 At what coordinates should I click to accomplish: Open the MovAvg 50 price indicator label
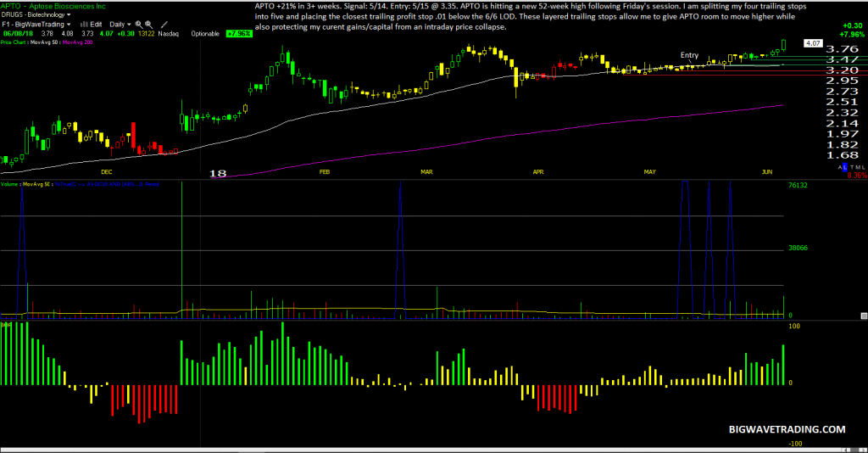[44, 42]
